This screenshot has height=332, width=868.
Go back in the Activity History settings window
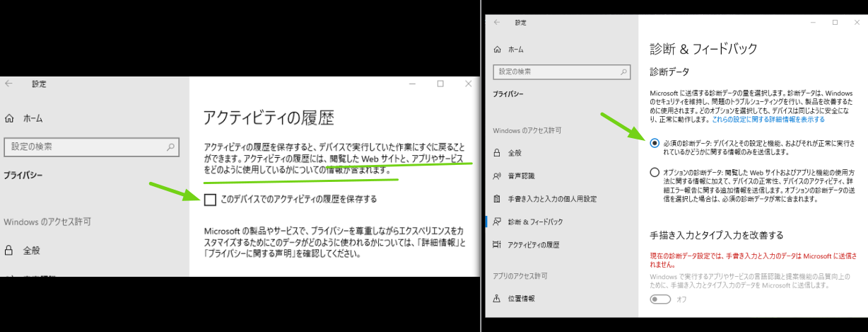click(x=9, y=84)
